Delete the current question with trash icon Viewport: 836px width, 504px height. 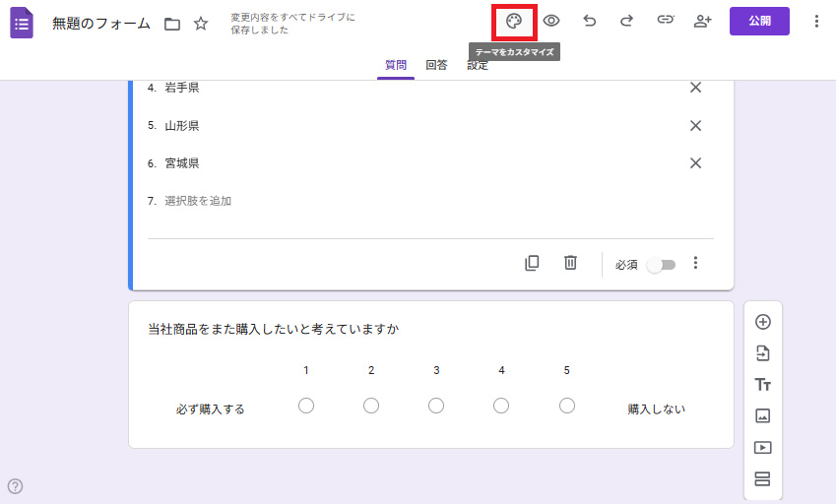(570, 263)
